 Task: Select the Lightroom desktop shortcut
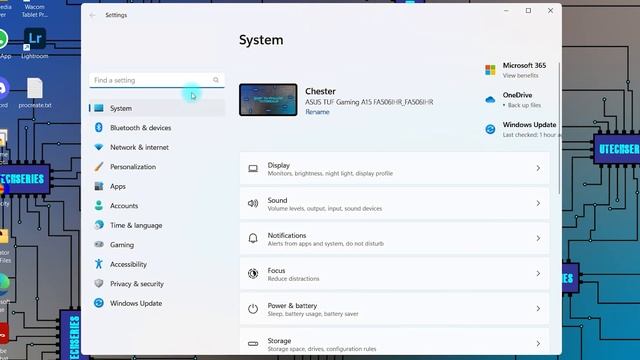point(35,44)
